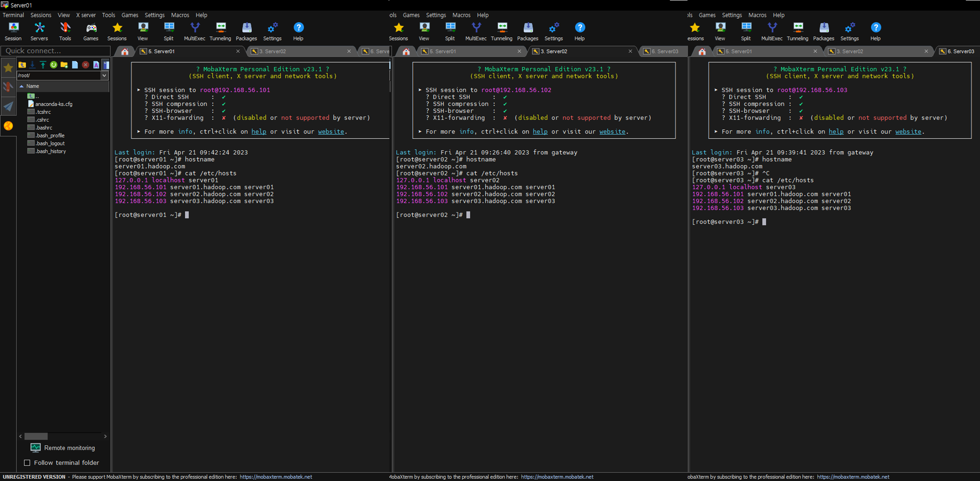Click the red delete icon in the SFTP toolbar
Image resolution: width=980 pixels, height=481 pixels.
pyautogui.click(x=86, y=65)
